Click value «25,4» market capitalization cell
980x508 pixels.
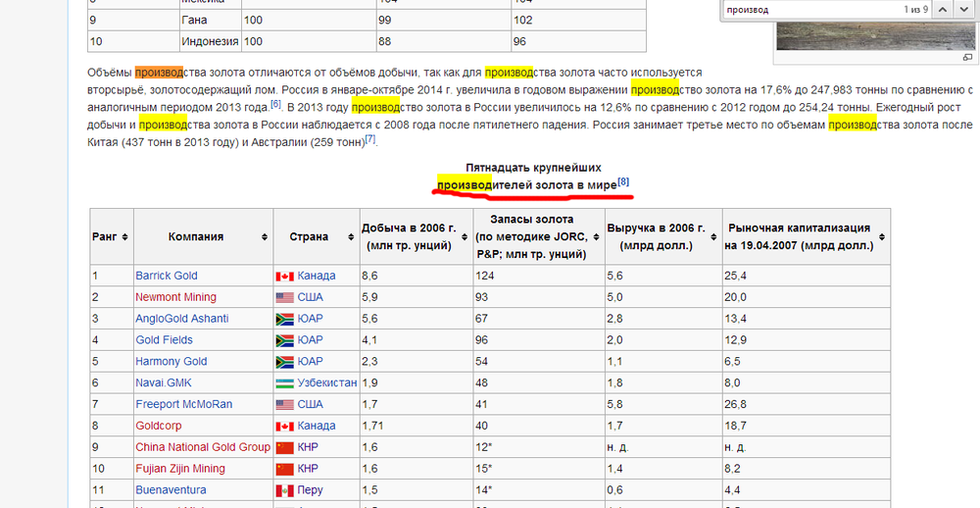click(x=736, y=276)
